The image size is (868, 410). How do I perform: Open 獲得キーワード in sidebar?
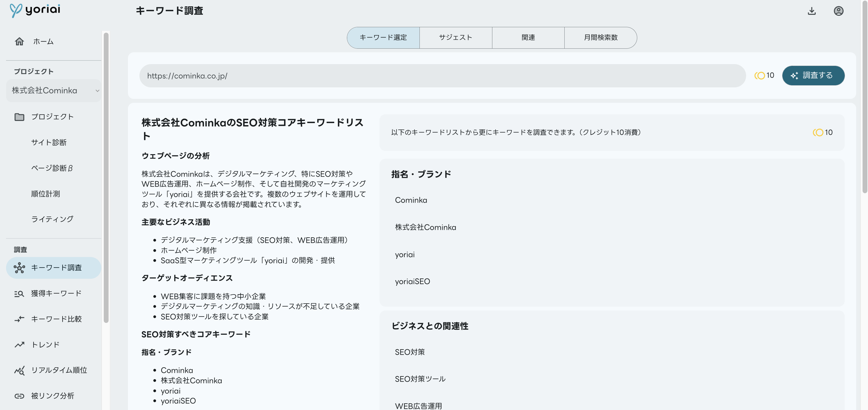point(56,293)
